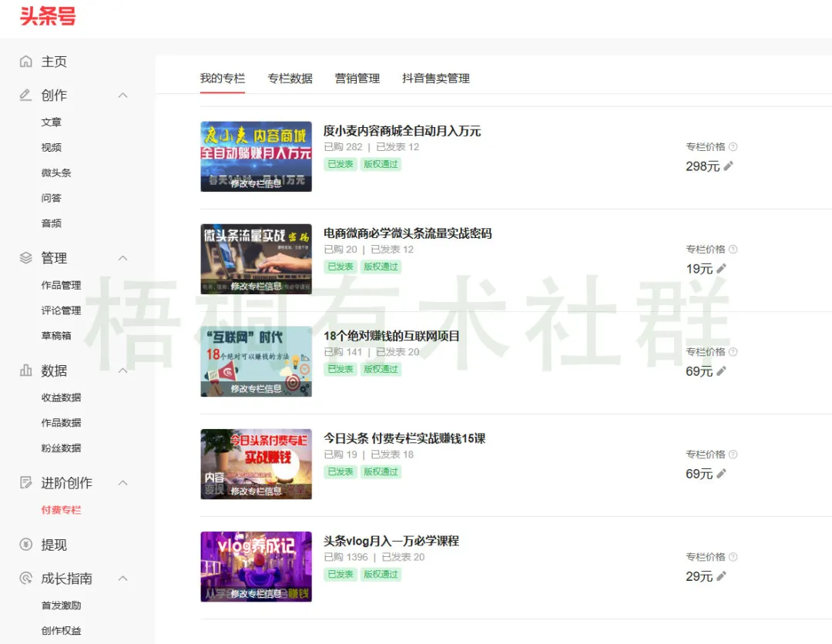This screenshot has width=832, height=644.
Task: Collapse the 管理 section chevron
Action: (x=122, y=258)
